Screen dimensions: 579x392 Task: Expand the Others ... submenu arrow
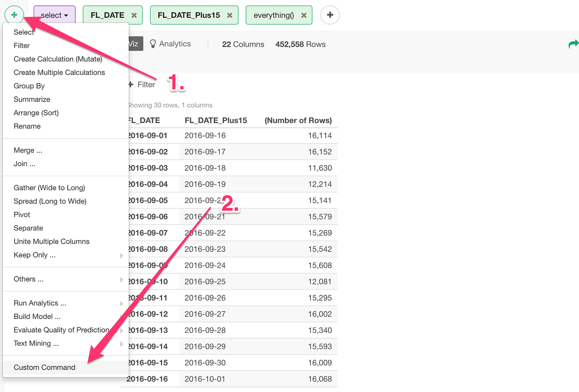pyautogui.click(x=122, y=280)
